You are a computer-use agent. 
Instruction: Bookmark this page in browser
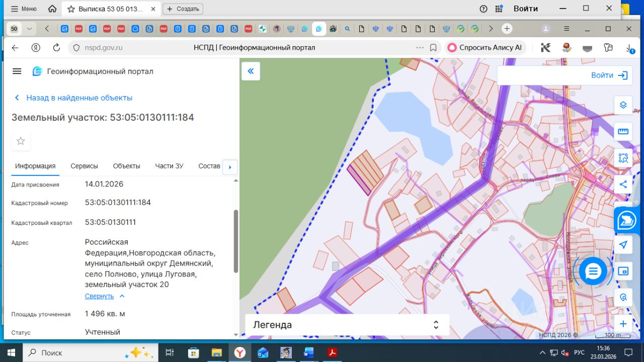pyautogui.click(x=433, y=48)
